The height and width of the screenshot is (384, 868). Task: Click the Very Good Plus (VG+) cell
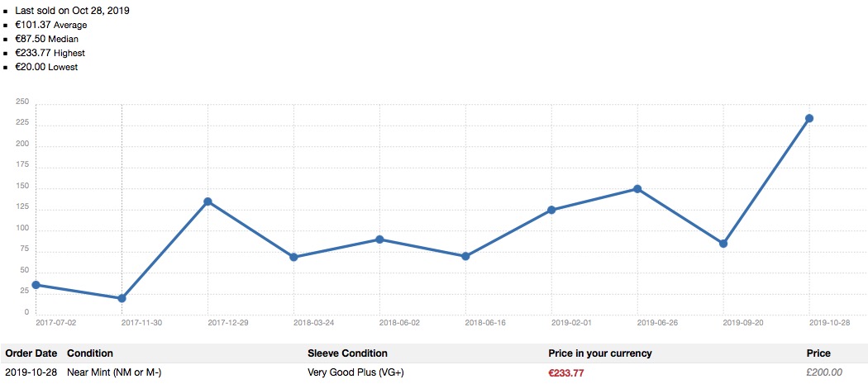tap(355, 373)
